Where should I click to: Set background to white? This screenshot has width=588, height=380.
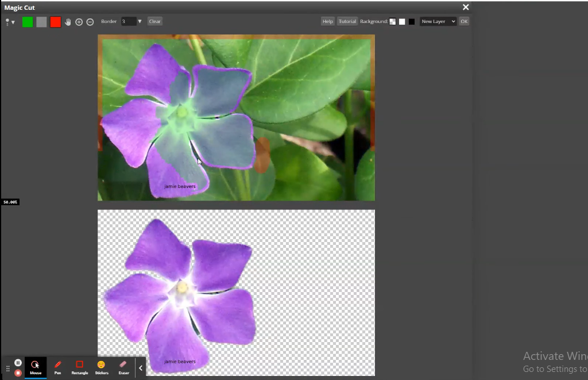pyautogui.click(x=401, y=21)
